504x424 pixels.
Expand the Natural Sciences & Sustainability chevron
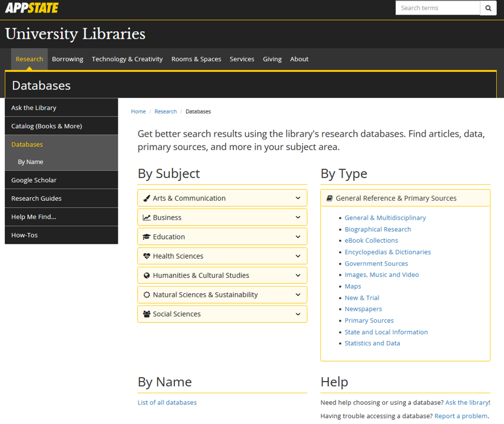(298, 295)
